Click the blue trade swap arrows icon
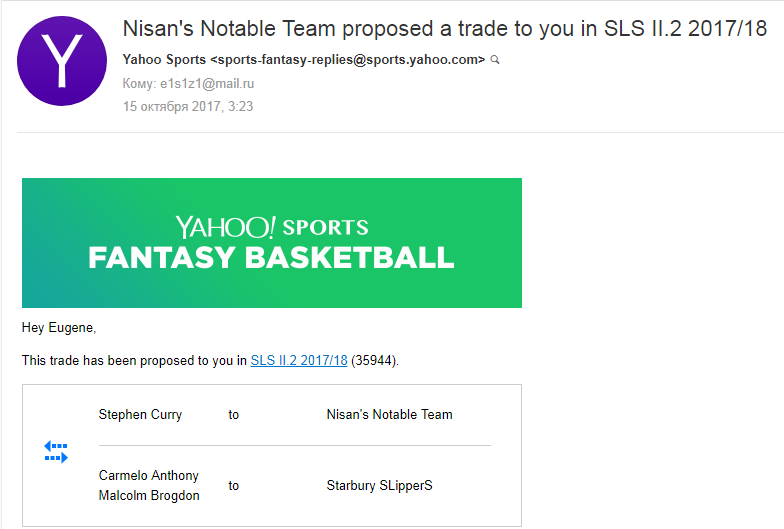 click(x=56, y=452)
